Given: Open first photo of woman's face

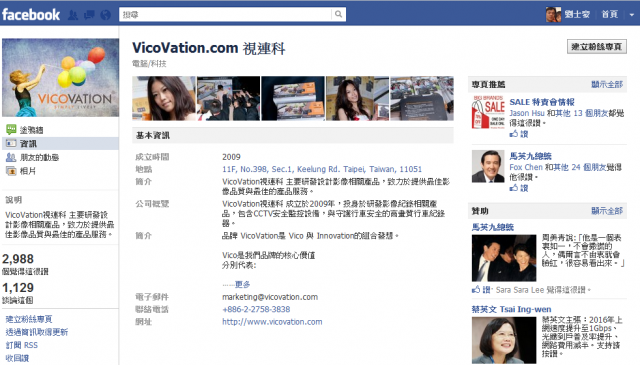Looking at the screenshot, I should click(x=164, y=98).
